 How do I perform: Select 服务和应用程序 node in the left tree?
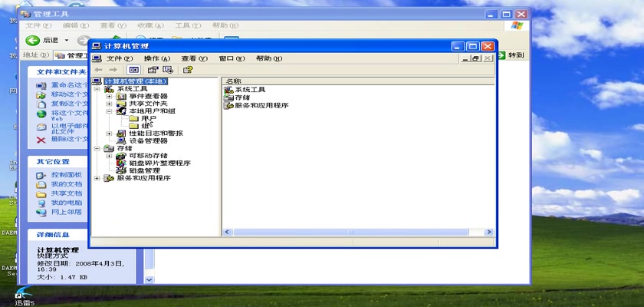point(144,178)
